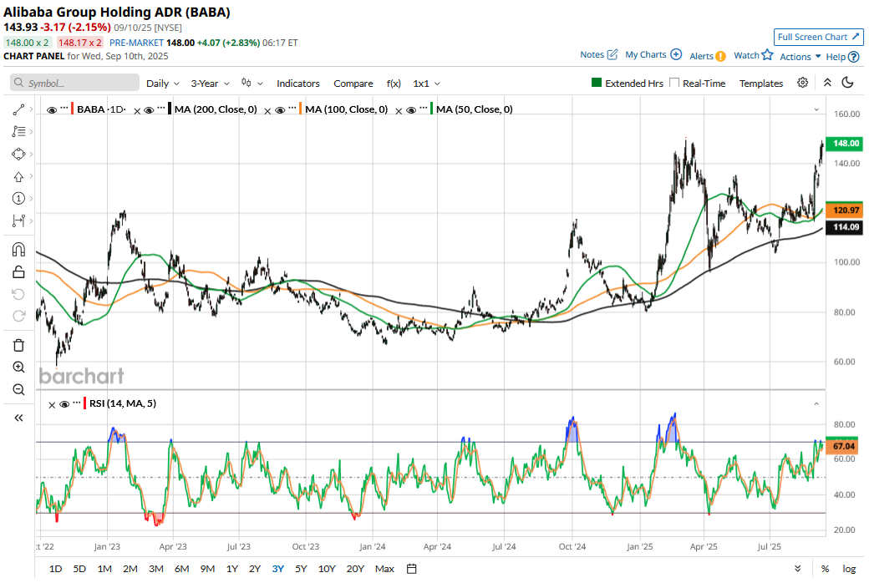Switch to dark mode moon icon
869x588 pixels.
(847, 83)
